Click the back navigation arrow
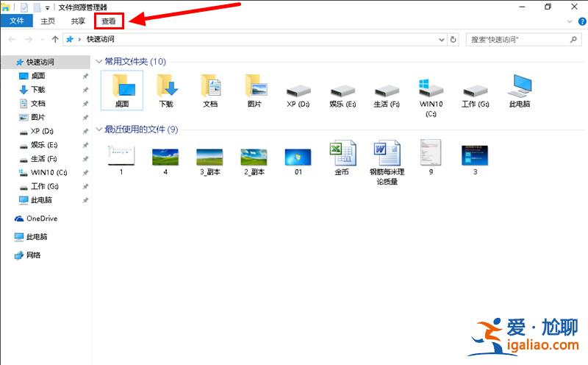This screenshot has height=365, width=588. (12, 39)
